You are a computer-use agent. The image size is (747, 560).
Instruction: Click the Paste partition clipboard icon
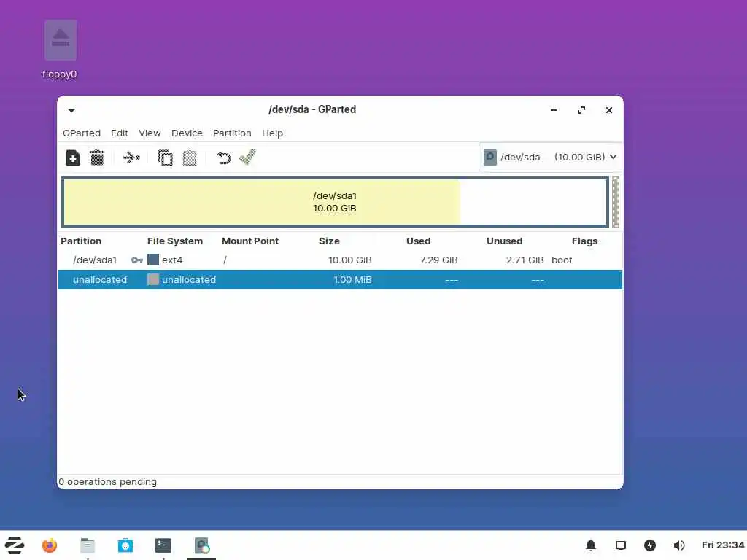190,157
